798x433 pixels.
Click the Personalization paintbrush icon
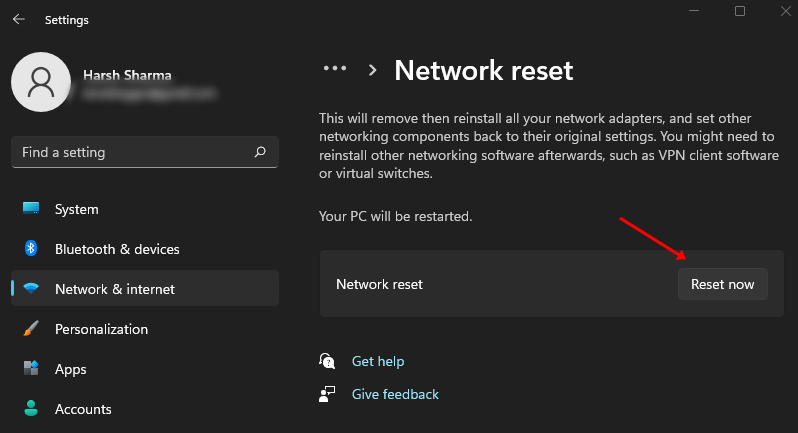point(31,329)
